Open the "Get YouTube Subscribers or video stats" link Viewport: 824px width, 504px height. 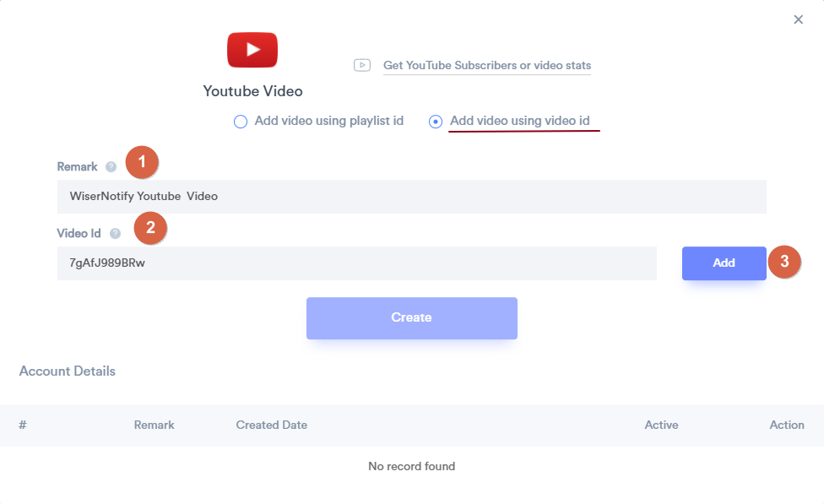[487, 65]
